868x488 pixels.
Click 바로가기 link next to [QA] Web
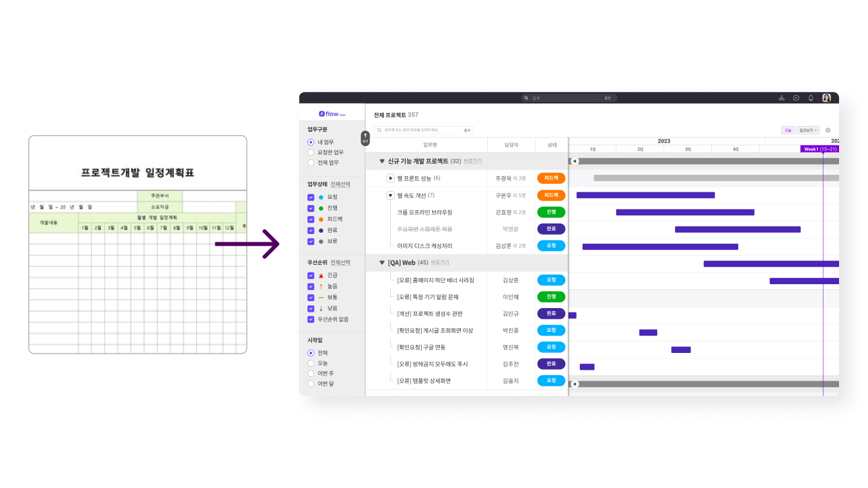[x=440, y=262]
